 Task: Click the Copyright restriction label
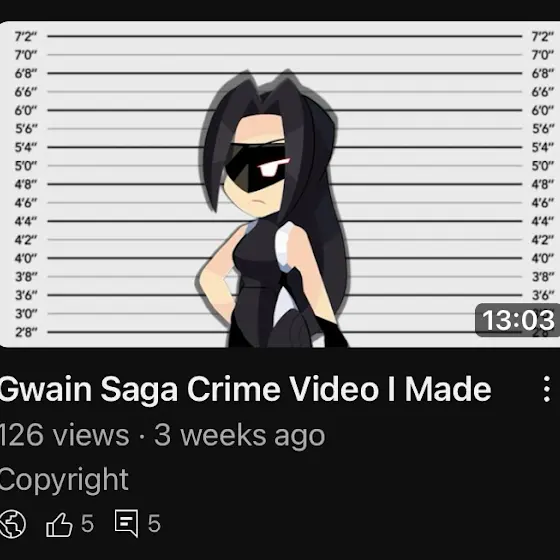pos(64,480)
